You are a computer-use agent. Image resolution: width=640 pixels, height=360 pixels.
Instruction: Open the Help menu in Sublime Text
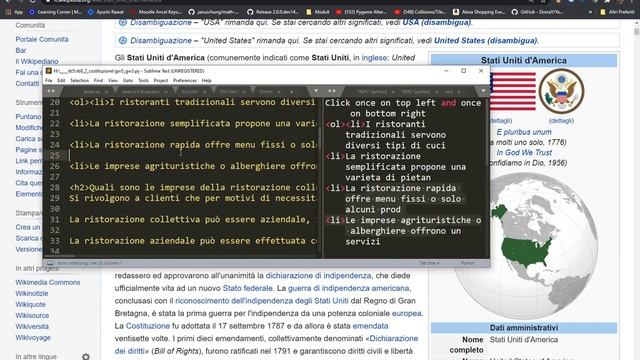pos(207,80)
